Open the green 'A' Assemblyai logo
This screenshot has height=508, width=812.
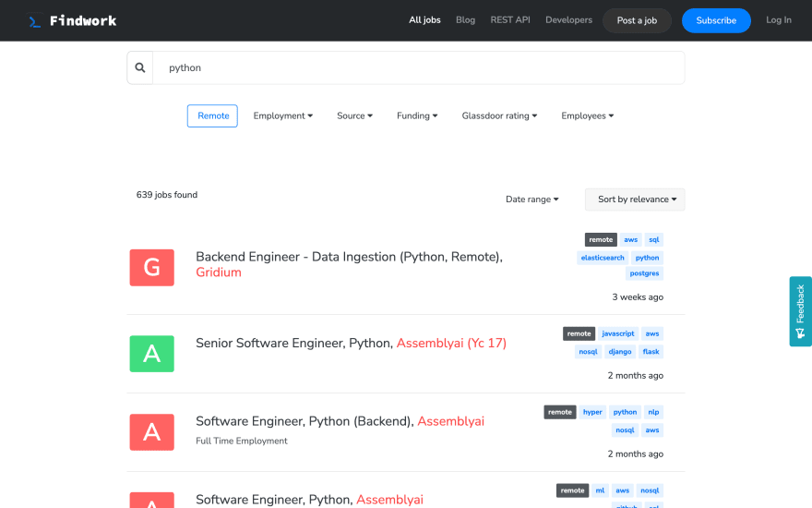click(151, 354)
